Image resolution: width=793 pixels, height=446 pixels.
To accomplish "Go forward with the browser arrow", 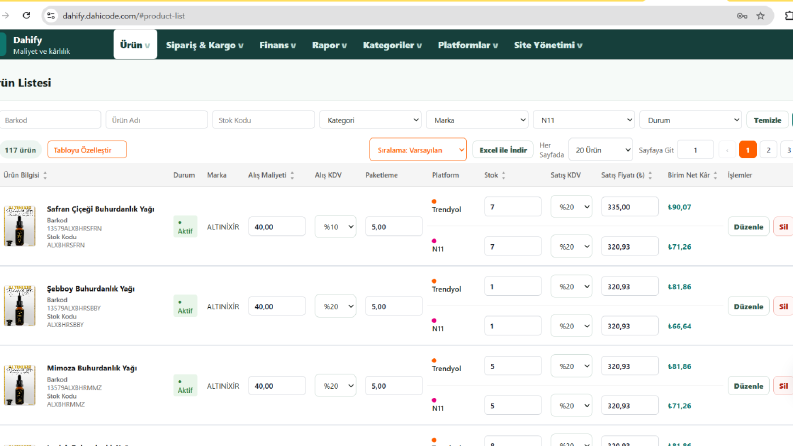I will coord(5,16).
